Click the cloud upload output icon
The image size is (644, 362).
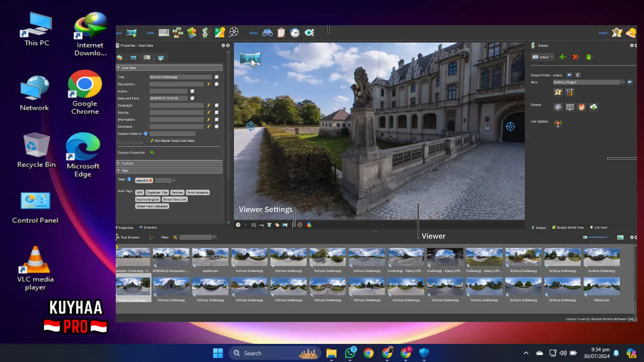tap(594, 107)
